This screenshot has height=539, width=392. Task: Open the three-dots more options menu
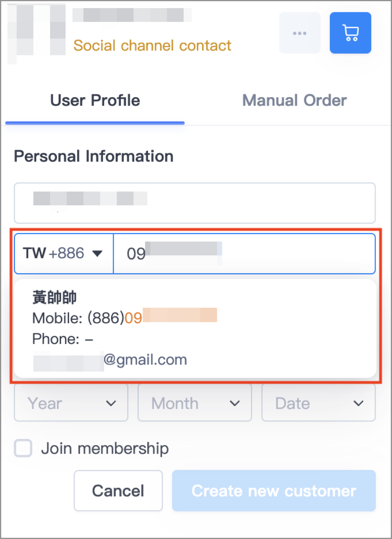(x=300, y=33)
